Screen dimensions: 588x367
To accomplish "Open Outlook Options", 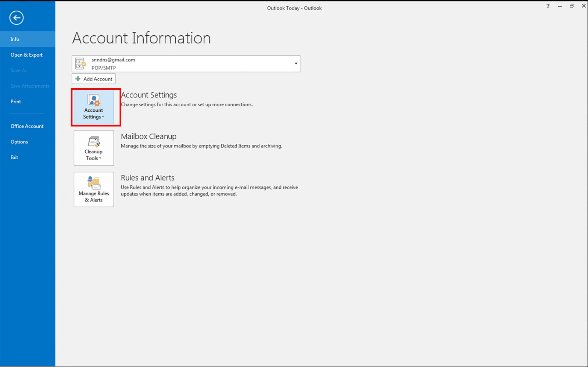I will click(x=28, y=142).
